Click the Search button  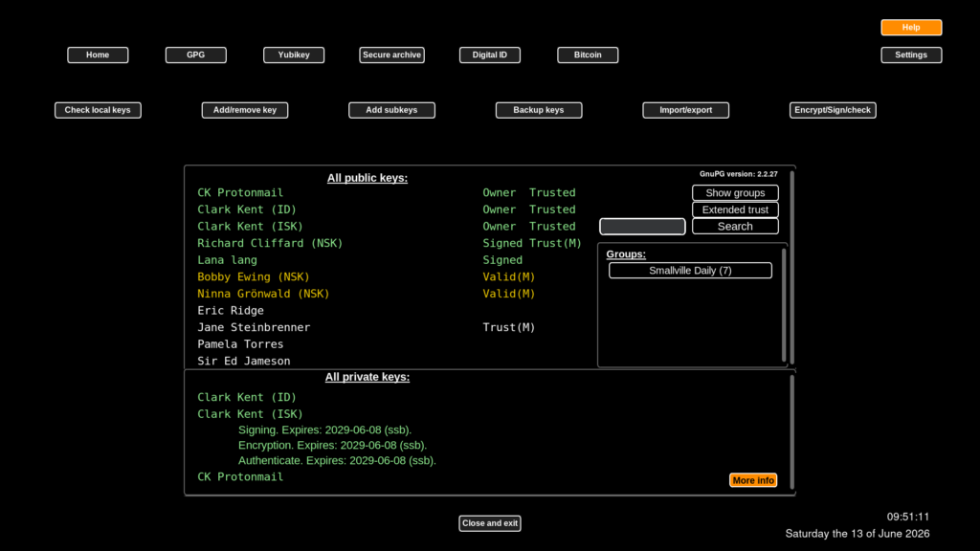(735, 226)
